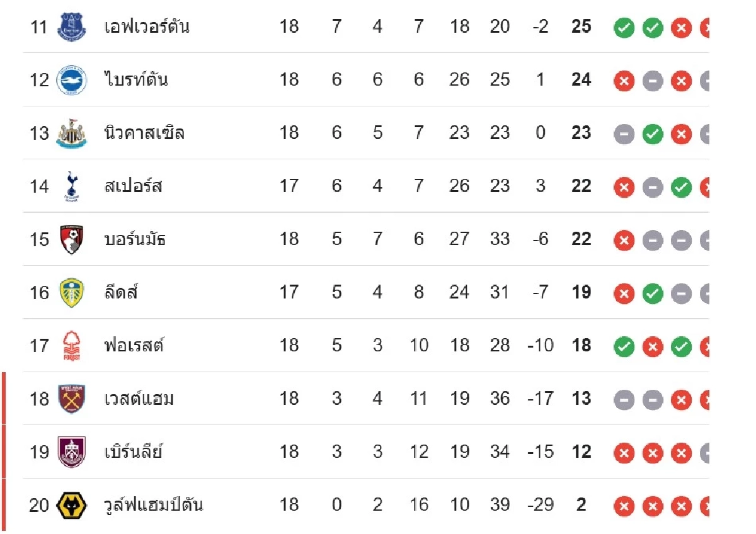Click Leeds' green win form indicator
Viewport: 756px width, 534px height.
tap(653, 293)
